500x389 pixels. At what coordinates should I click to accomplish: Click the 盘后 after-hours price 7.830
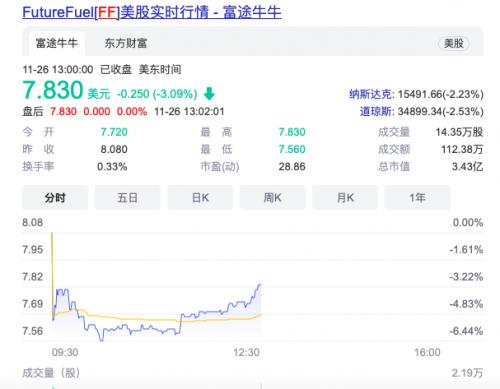point(63,111)
